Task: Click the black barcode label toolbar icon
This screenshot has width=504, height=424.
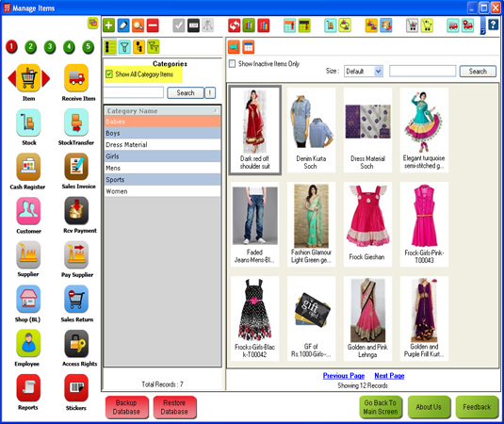Action: click(193, 25)
